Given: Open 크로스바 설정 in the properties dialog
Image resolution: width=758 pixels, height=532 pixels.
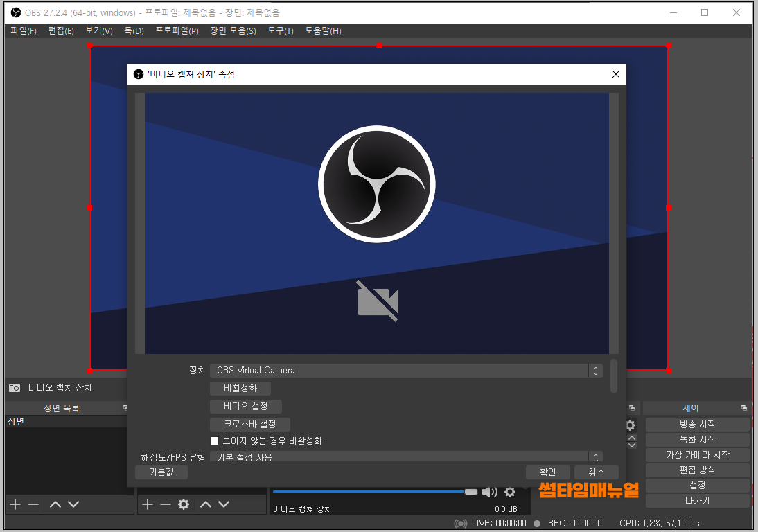Looking at the screenshot, I should click(x=250, y=424).
